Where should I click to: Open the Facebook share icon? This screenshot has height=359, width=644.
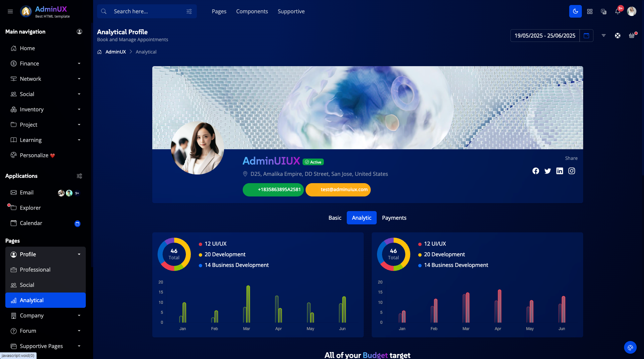pos(536,171)
